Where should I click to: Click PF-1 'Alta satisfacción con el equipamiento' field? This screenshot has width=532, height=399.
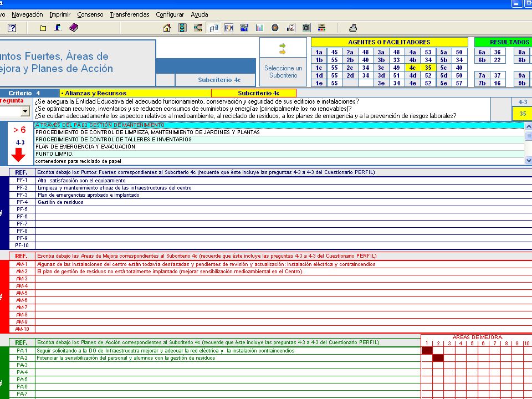pos(283,181)
